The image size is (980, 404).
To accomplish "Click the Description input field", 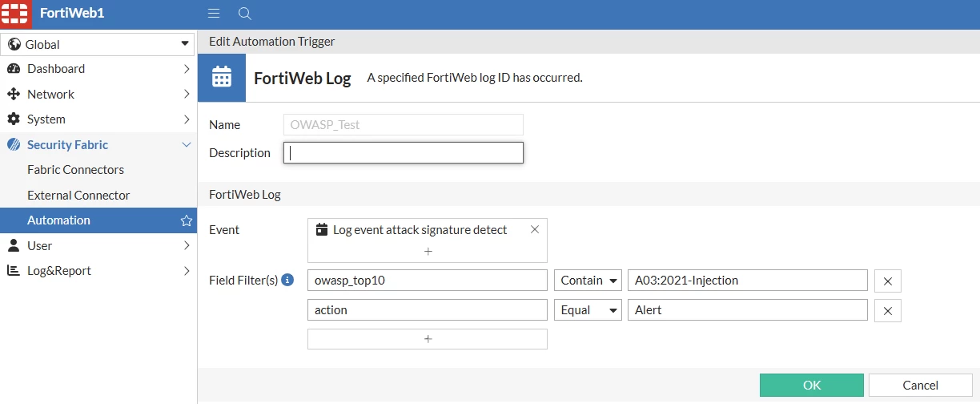I will (x=404, y=152).
